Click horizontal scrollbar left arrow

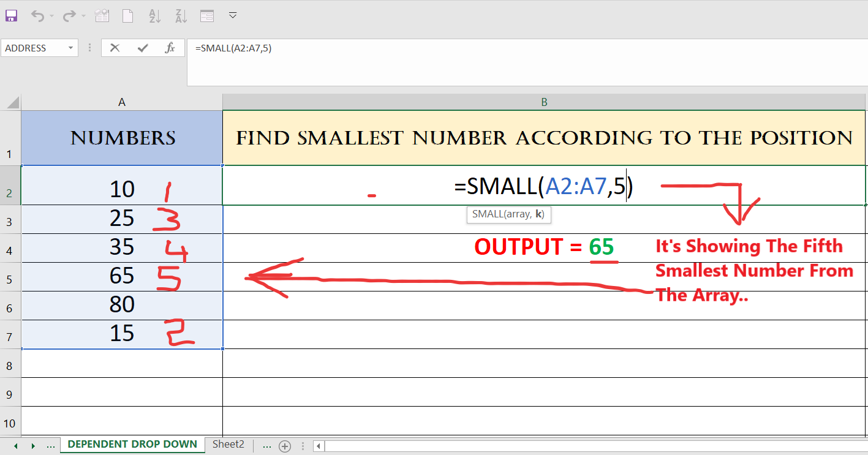(319, 446)
